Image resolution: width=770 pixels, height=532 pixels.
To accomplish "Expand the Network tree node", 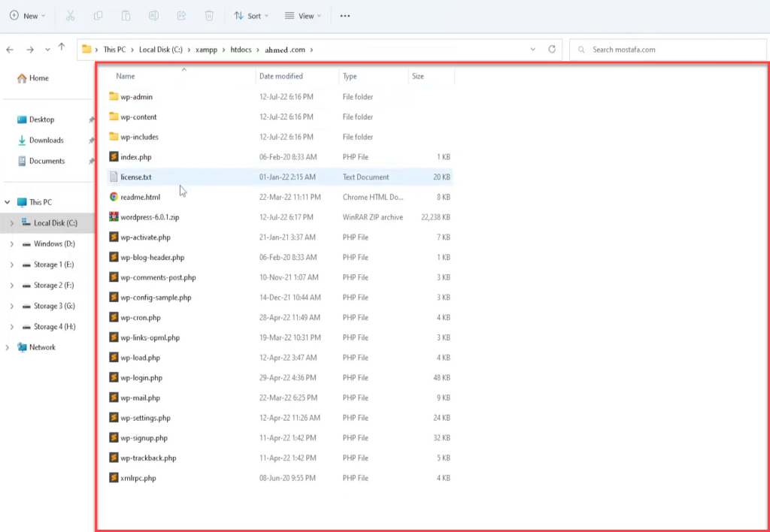I will [x=8, y=347].
